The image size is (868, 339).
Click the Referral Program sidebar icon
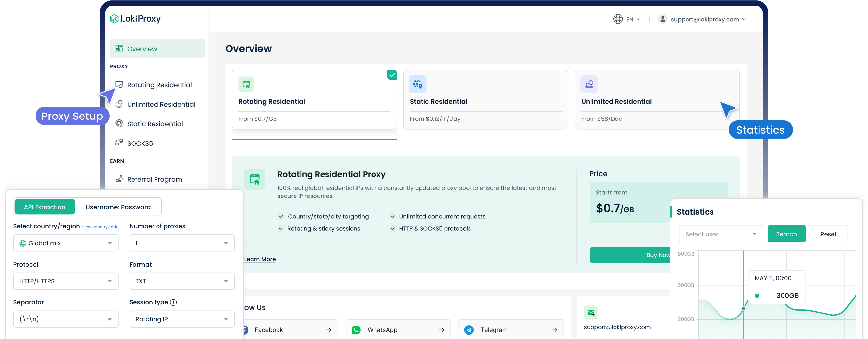tap(119, 179)
